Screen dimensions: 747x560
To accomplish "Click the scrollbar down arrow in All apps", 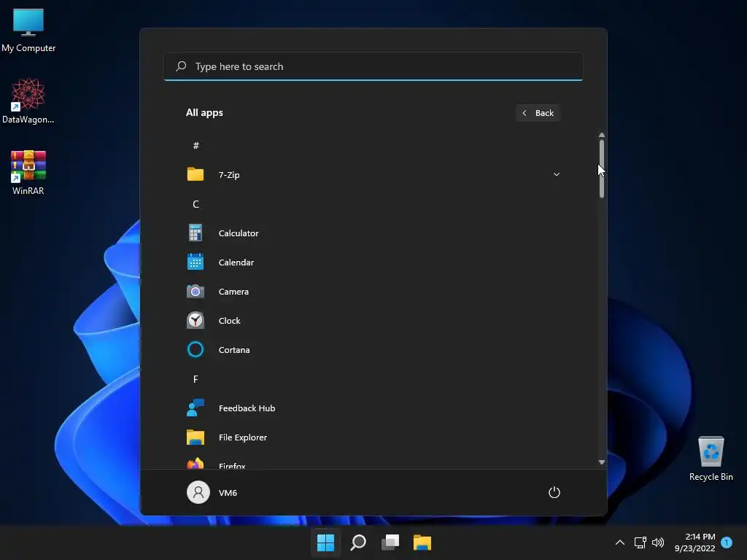I will pos(602,462).
